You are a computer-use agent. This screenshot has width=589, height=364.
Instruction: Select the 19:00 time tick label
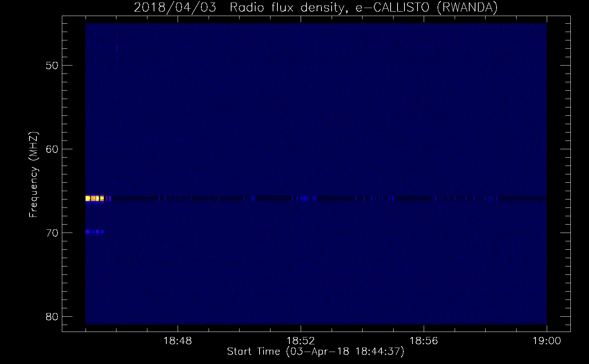coord(547,341)
